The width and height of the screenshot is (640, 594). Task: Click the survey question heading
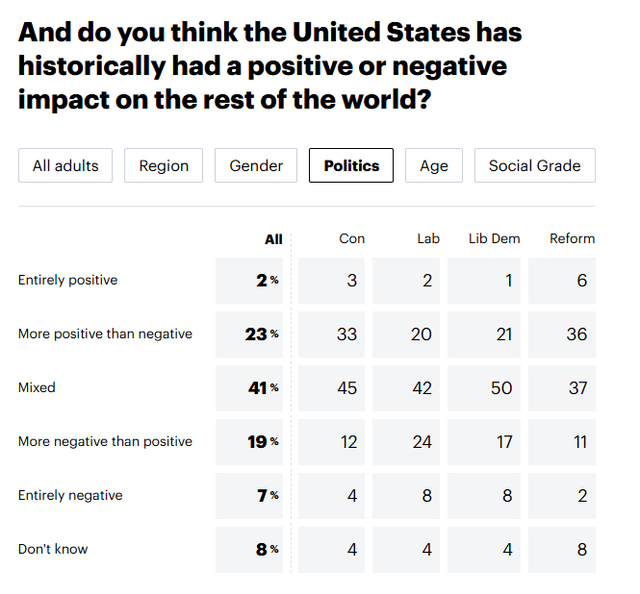270,66
